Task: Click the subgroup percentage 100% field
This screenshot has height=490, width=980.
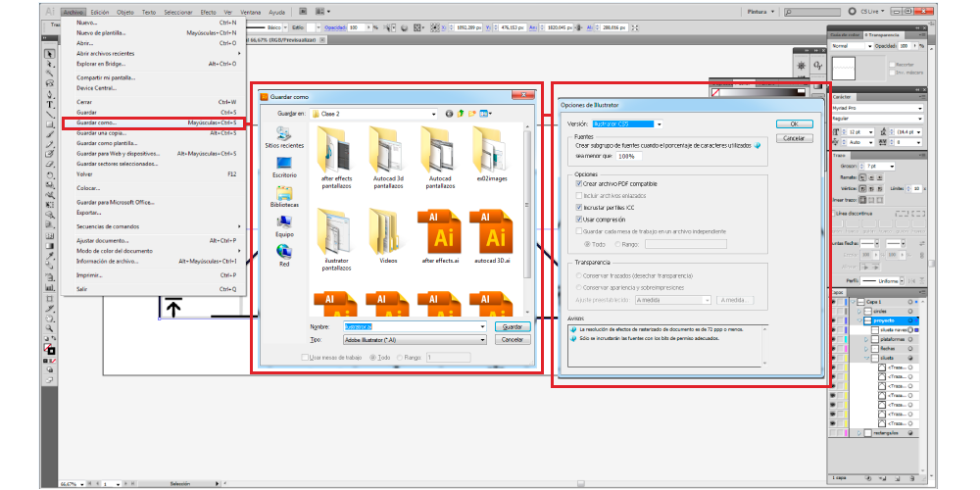Action: point(629,156)
